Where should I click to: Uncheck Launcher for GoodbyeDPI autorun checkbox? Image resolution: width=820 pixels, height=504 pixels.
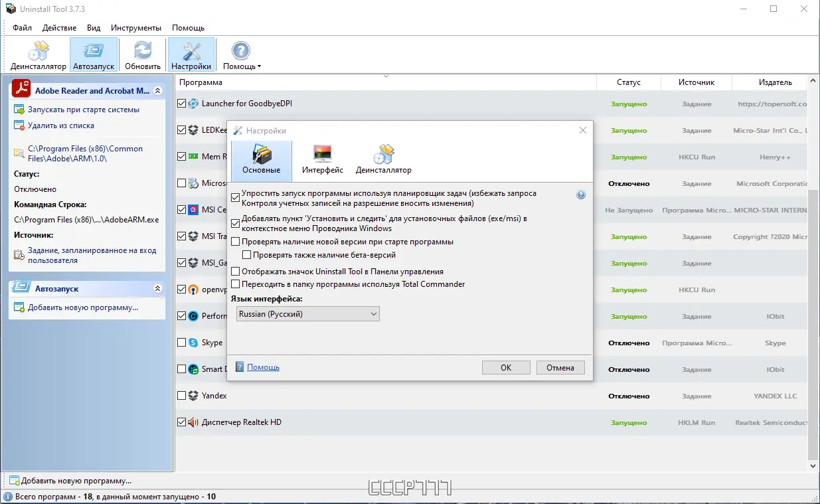tap(182, 104)
